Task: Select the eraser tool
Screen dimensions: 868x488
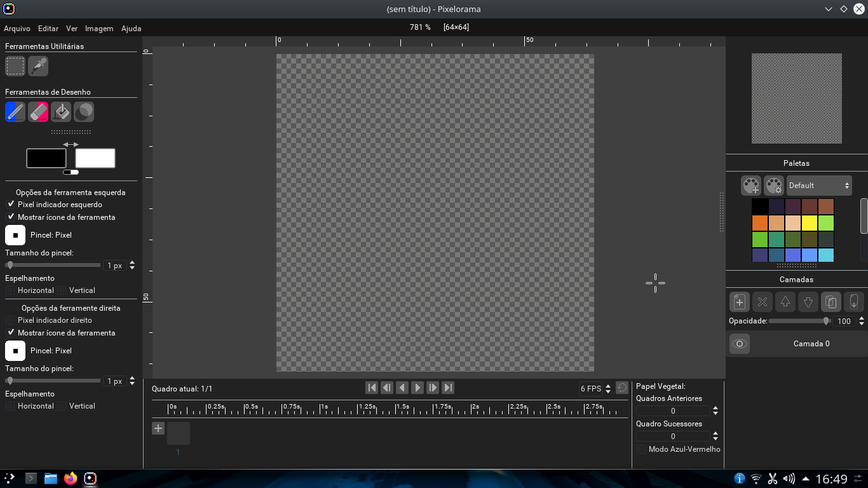Action: coord(37,111)
